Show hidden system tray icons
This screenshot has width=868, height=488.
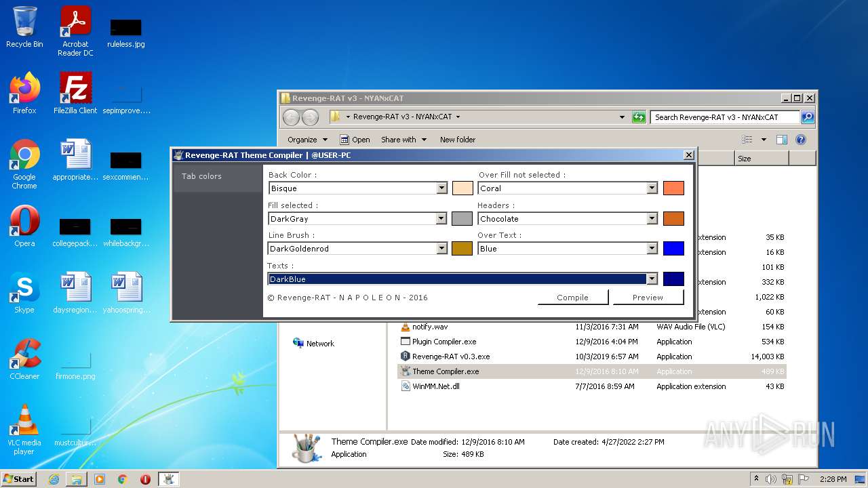click(x=756, y=479)
